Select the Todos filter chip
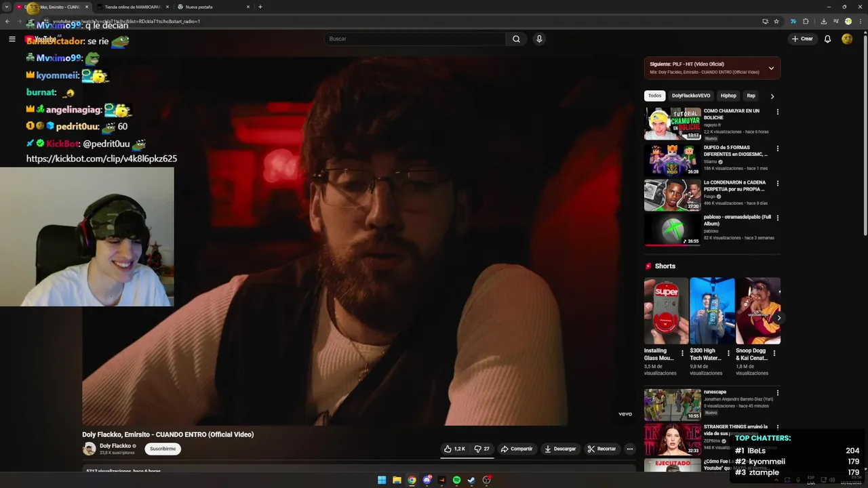This screenshot has width=868, height=488. 654,96
